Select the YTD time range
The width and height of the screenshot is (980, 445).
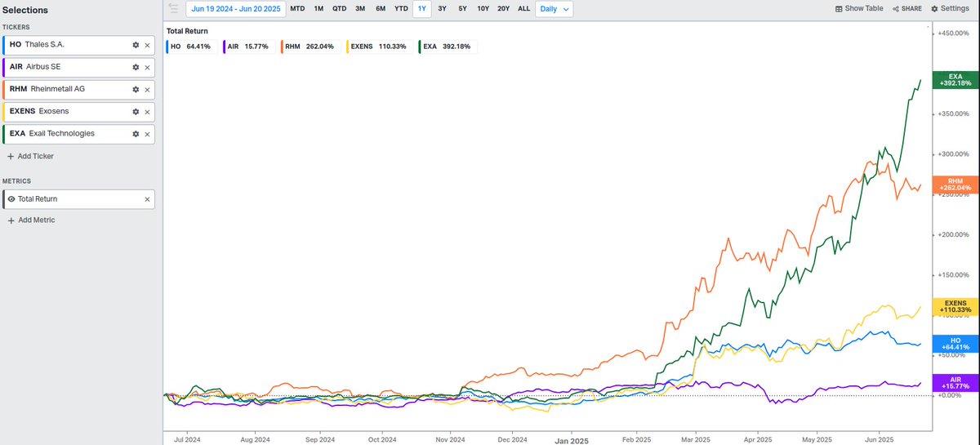[401, 9]
